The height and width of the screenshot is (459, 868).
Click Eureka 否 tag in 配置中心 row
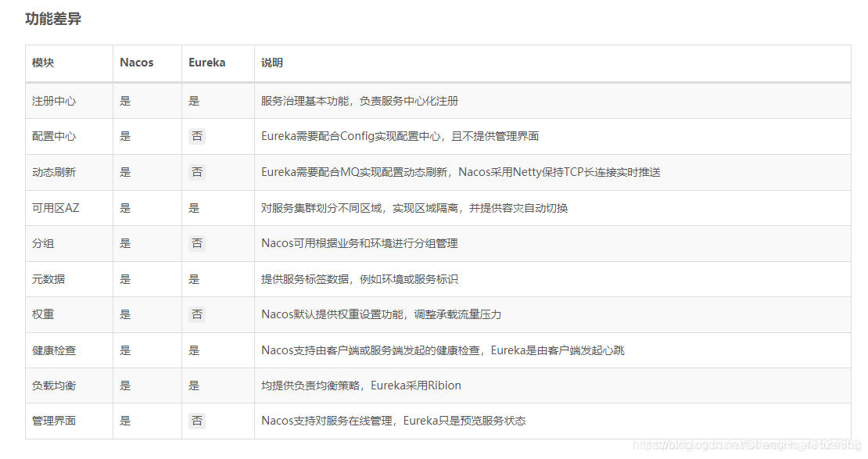pos(197,136)
